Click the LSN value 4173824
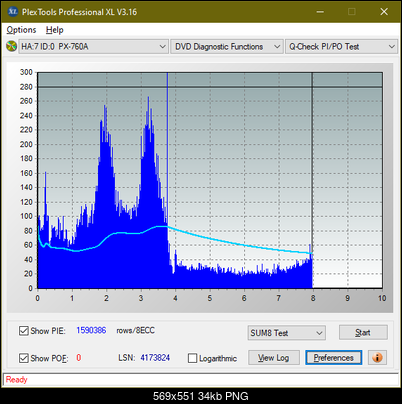The image size is (402, 404). (x=155, y=358)
